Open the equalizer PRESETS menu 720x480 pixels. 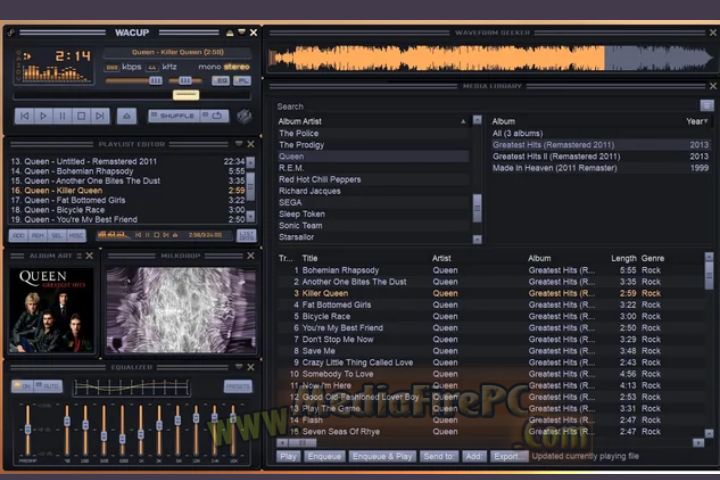(238, 386)
